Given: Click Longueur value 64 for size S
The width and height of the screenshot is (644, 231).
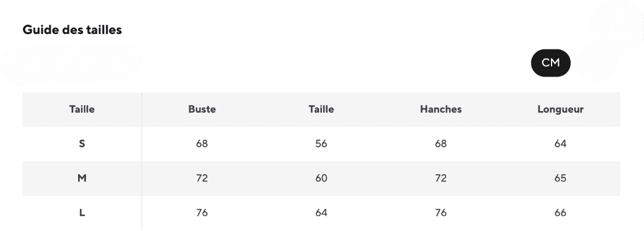Looking at the screenshot, I should click(x=560, y=144).
